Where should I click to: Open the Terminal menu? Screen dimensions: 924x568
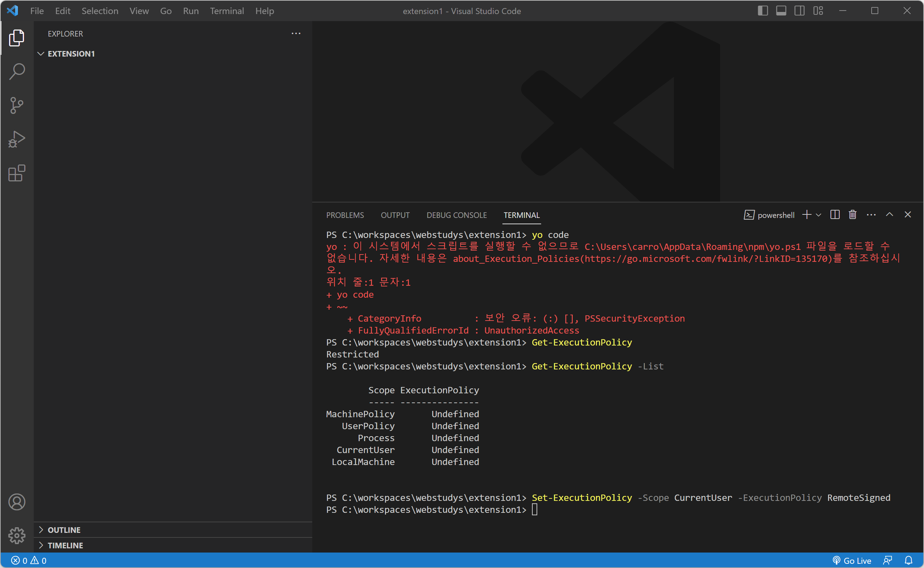click(x=226, y=11)
